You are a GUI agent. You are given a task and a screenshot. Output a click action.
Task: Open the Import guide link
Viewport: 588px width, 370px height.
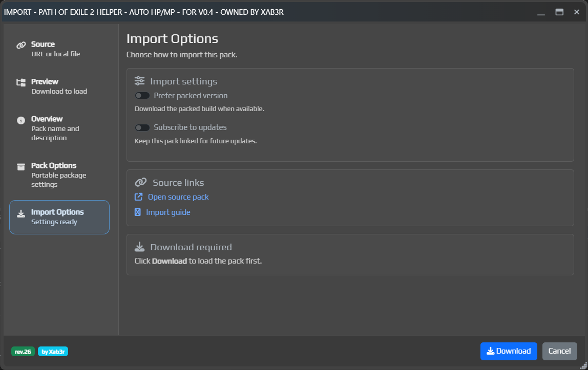[x=167, y=212]
